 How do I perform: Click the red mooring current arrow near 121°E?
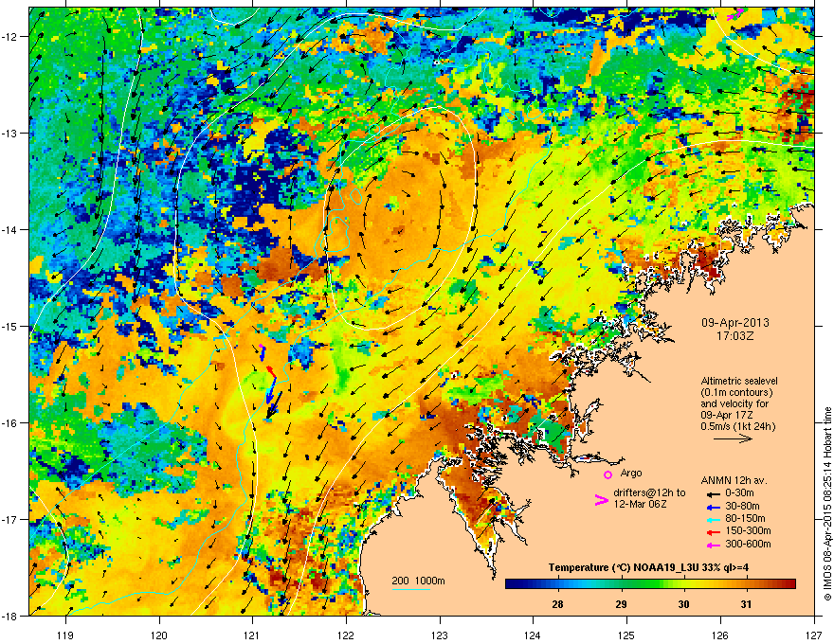tap(271, 371)
